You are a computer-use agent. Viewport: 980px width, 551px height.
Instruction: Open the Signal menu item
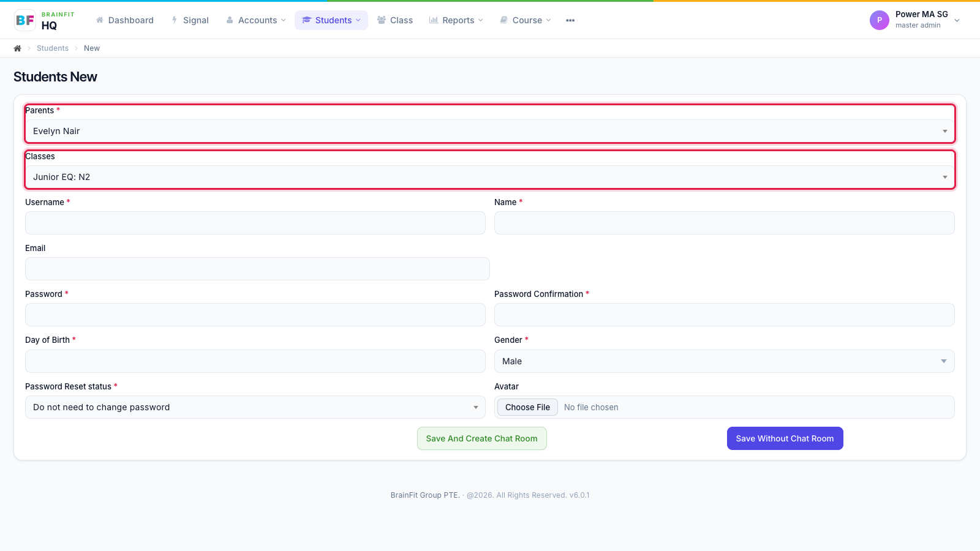(190, 20)
